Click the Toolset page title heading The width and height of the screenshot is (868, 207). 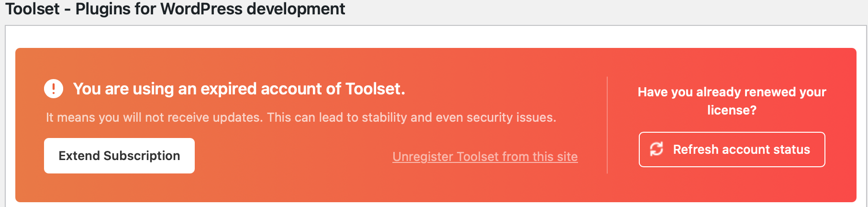point(175,9)
